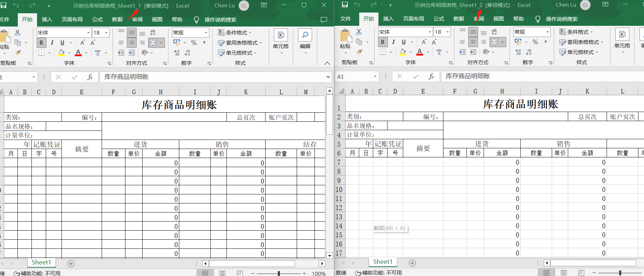
Task: Click 单元格 button in left window
Action: (x=281, y=42)
